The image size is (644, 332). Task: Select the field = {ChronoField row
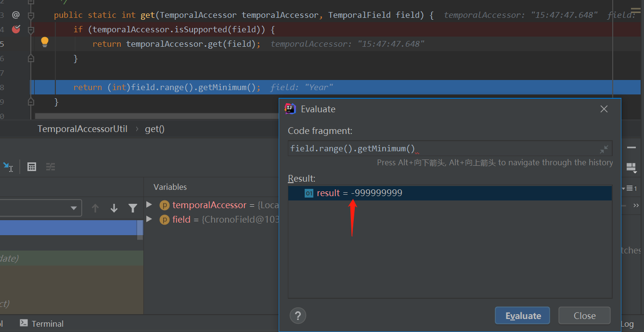226,220
